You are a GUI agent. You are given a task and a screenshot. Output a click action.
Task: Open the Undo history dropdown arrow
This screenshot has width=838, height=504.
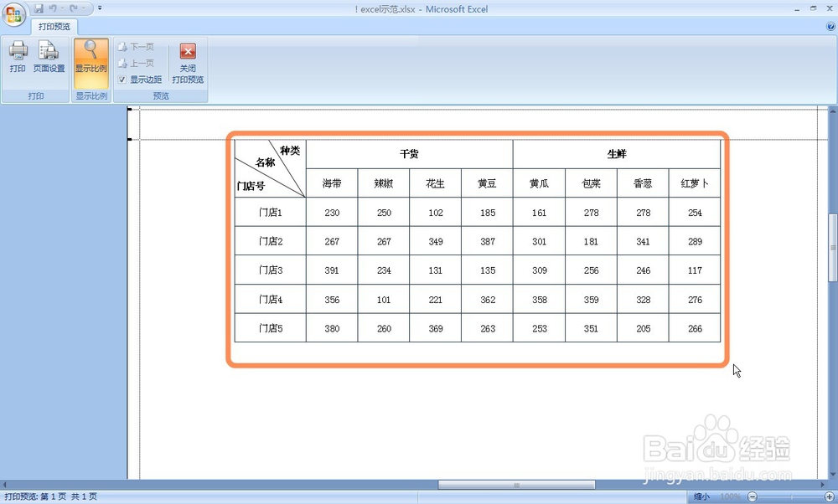[x=62, y=8]
